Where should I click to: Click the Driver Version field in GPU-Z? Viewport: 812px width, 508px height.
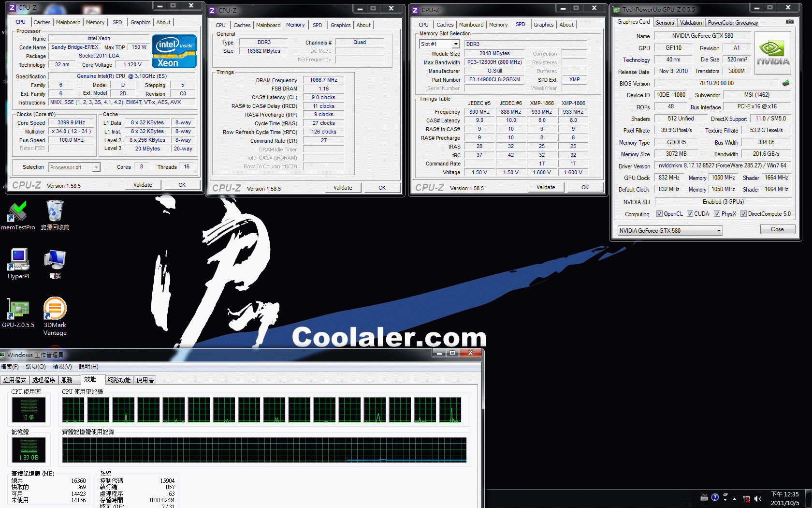[723, 165]
